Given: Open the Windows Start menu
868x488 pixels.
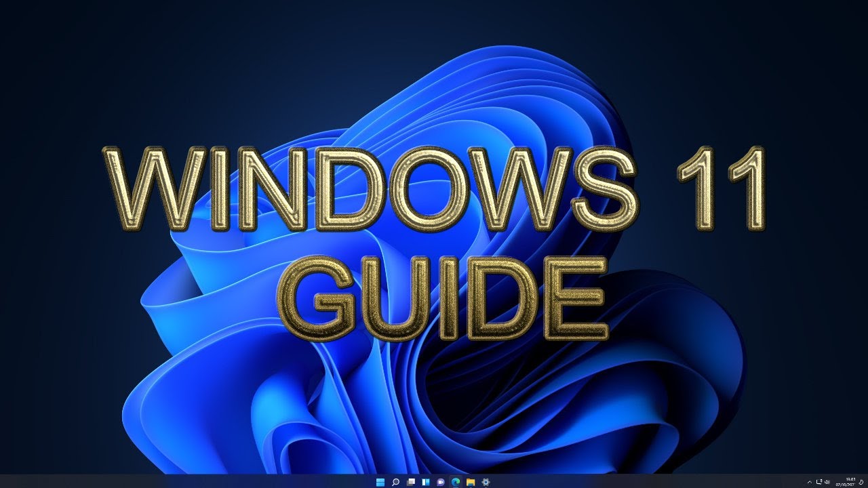Looking at the screenshot, I should [x=380, y=482].
